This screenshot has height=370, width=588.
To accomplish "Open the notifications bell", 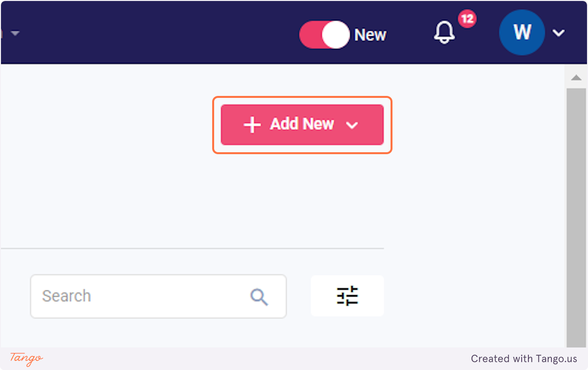I will click(x=444, y=33).
